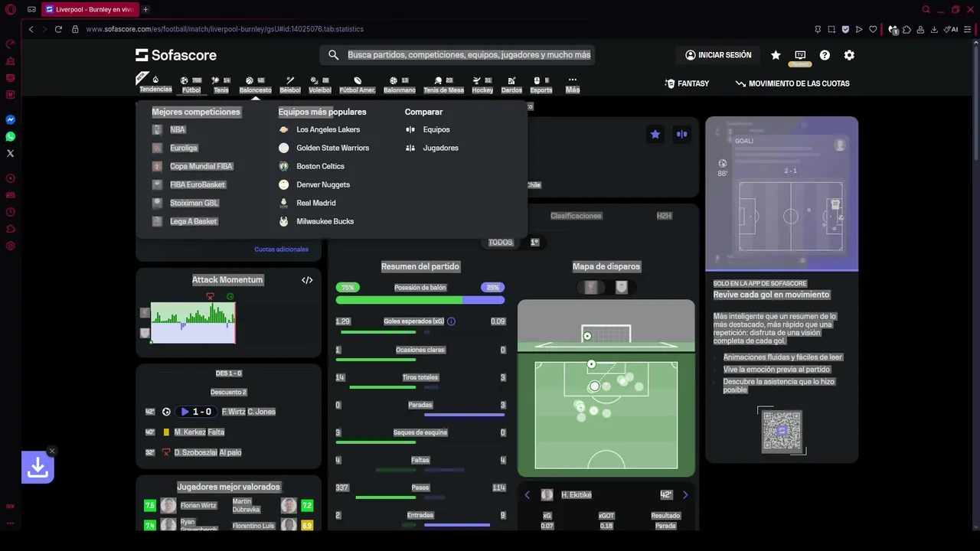Image resolution: width=980 pixels, height=551 pixels.
Task: Open Cuotas adicionales link
Action: [x=281, y=249]
